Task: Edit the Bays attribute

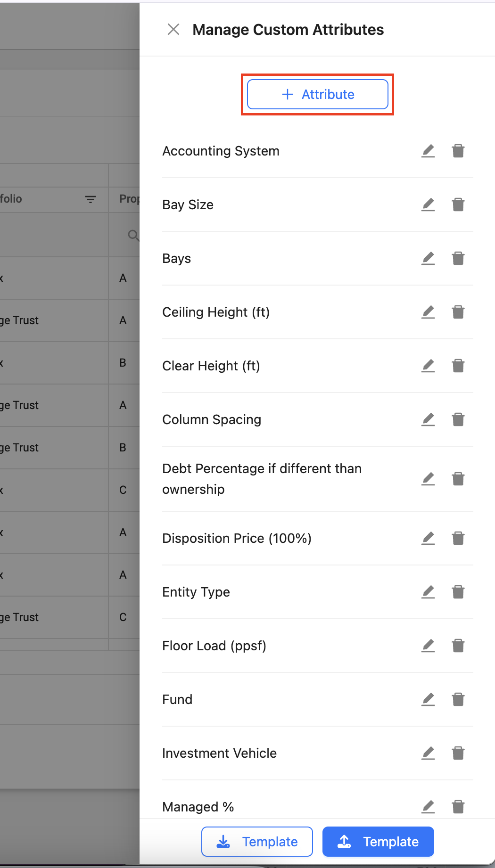Action: pos(428,258)
